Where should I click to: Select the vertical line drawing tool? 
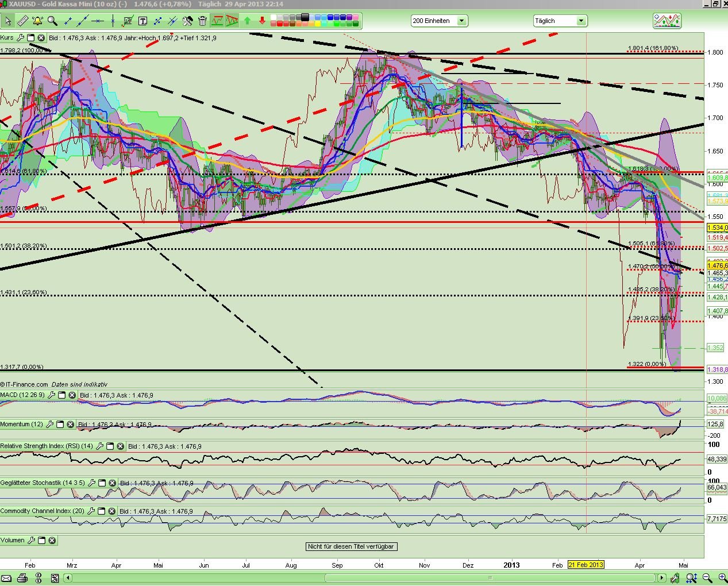tap(113, 21)
